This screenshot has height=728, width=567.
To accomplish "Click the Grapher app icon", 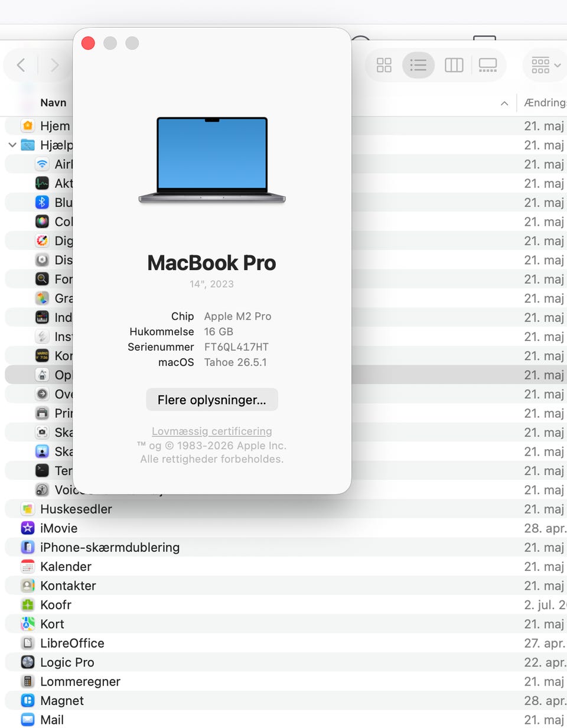I will click(42, 298).
